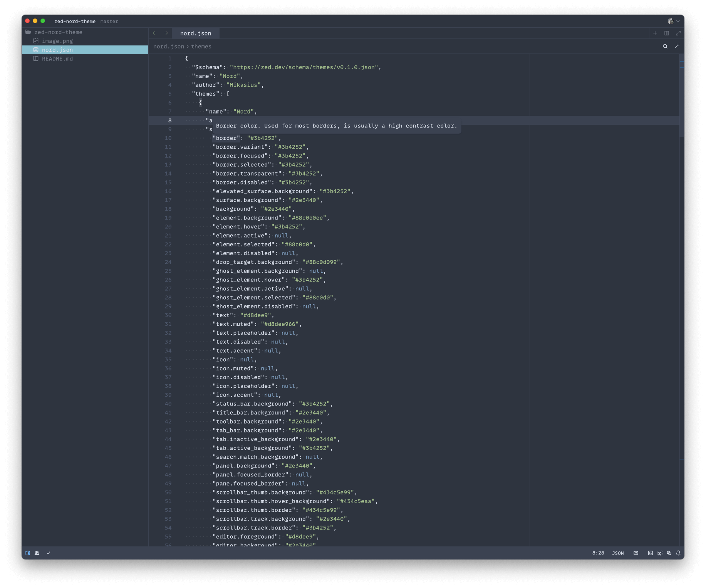The height and width of the screenshot is (588, 706).
Task: Click line number 8 in the gutter
Action: (x=170, y=120)
